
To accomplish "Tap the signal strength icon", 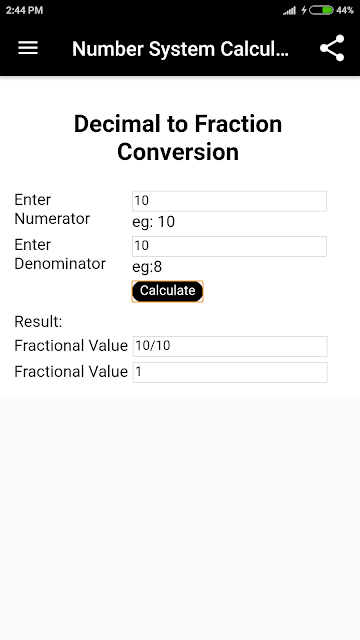I will pos(289,10).
